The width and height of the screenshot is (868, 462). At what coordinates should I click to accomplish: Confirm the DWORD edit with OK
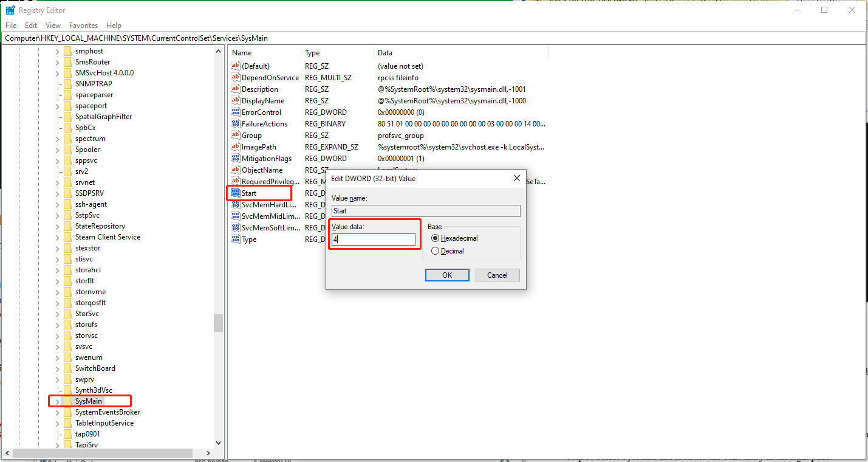pyautogui.click(x=447, y=275)
